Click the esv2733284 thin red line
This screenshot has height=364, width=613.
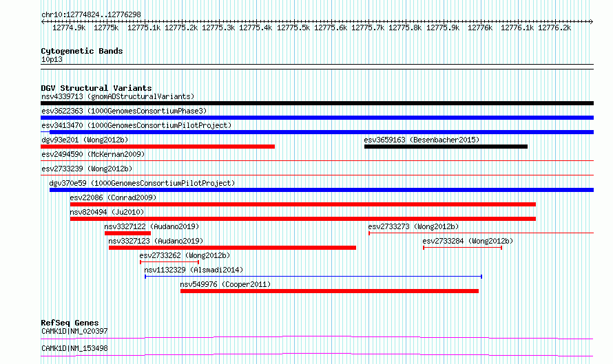pyautogui.click(x=462, y=248)
